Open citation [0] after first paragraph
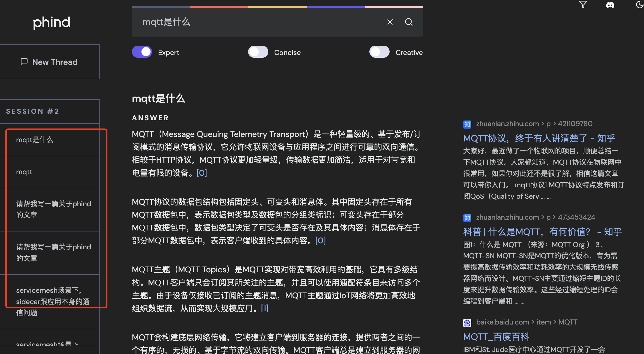The width and height of the screenshot is (644, 354). click(x=202, y=173)
